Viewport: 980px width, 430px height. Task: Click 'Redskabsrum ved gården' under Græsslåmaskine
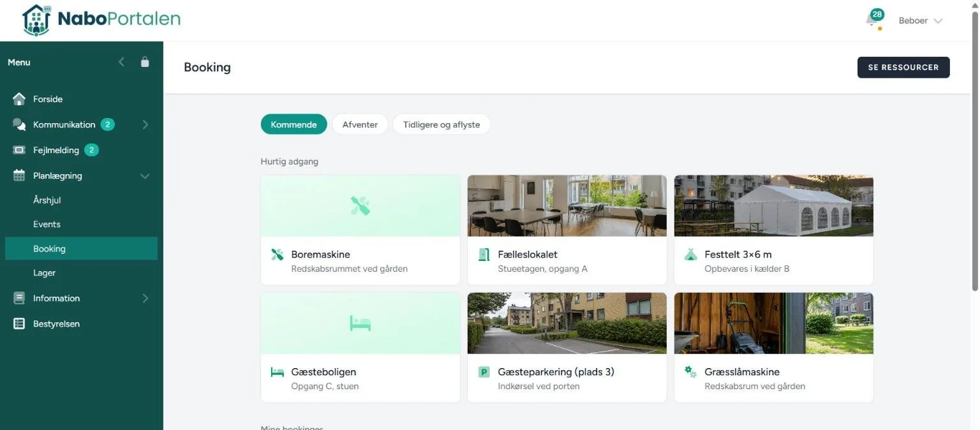pyautogui.click(x=755, y=386)
